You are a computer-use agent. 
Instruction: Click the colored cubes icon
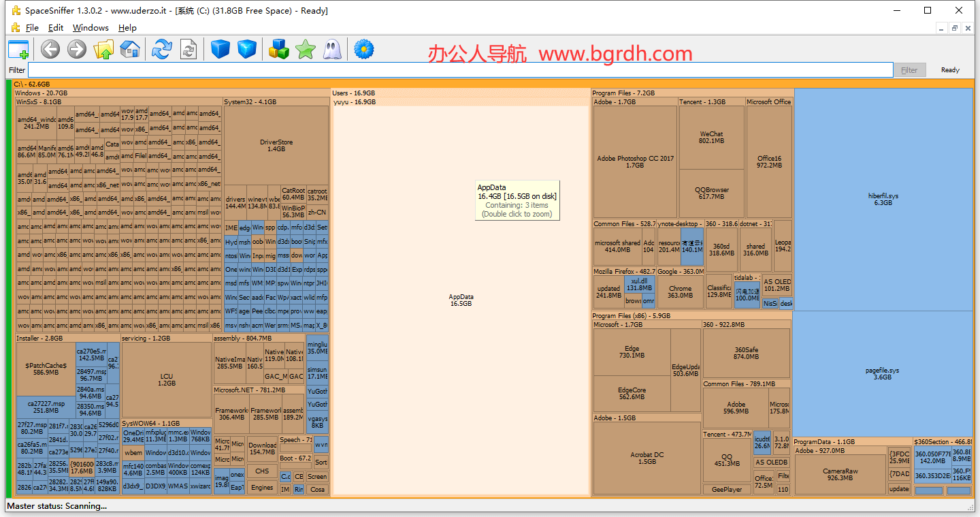pyautogui.click(x=279, y=49)
